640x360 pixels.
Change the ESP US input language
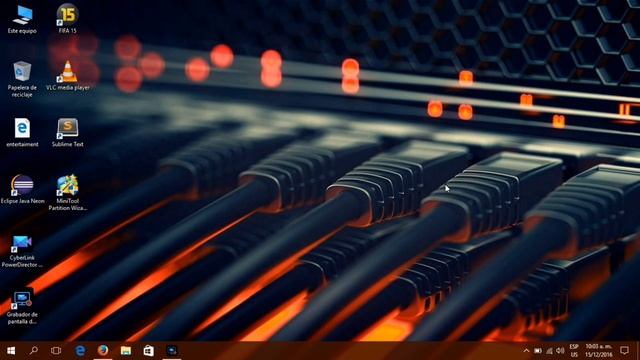click(x=574, y=351)
